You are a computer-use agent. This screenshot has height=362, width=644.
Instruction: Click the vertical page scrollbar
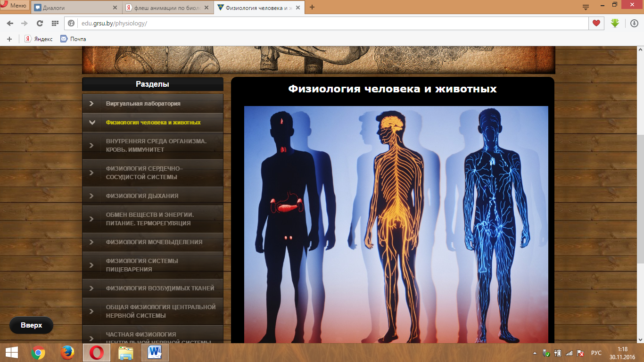[x=640, y=195]
